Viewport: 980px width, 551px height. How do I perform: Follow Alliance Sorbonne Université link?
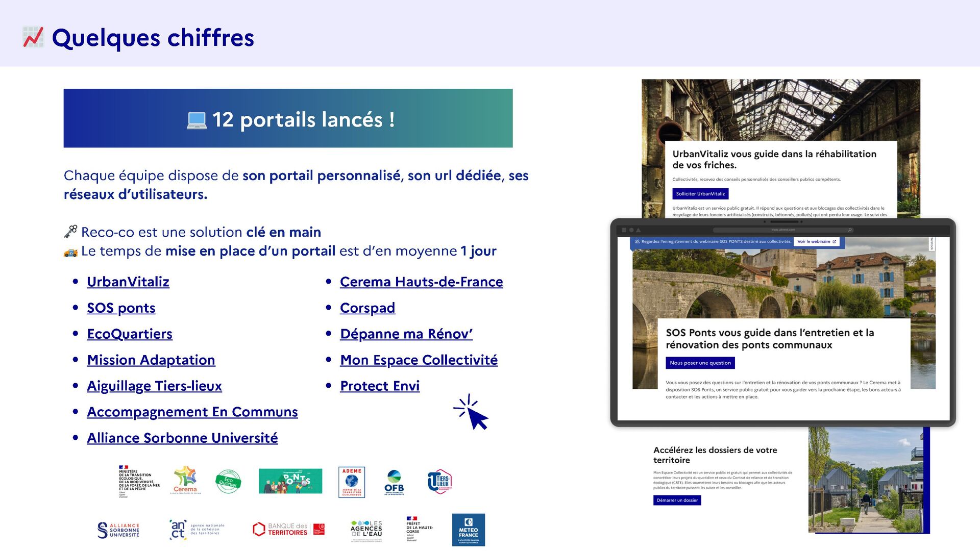(x=182, y=438)
